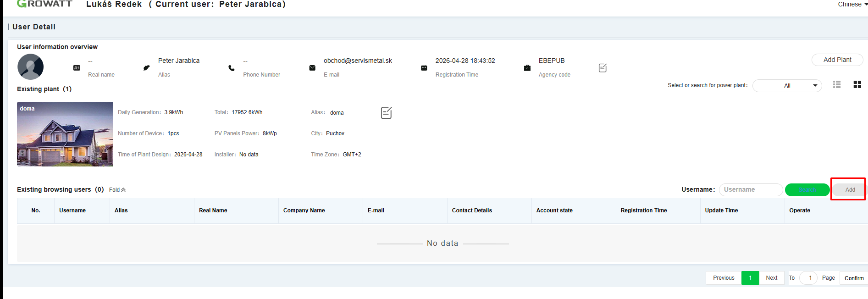Click the registration time calendar icon

click(x=424, y=68)
